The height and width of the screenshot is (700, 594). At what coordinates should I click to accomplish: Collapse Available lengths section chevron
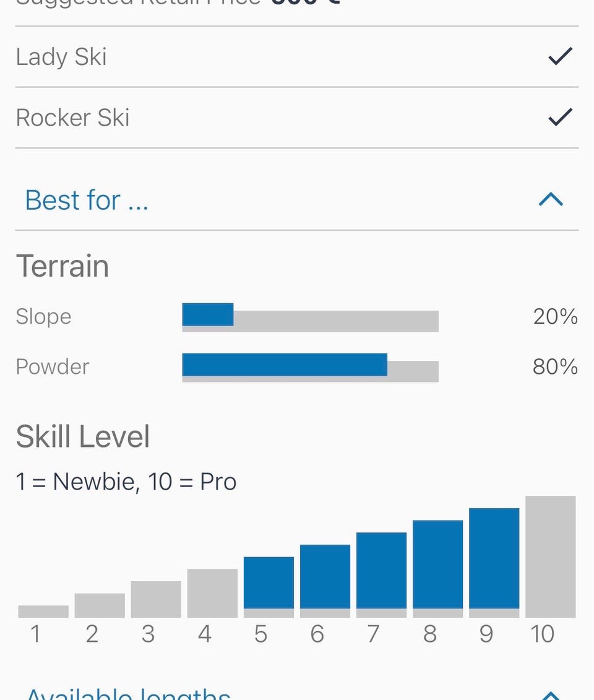pos(551,696)
